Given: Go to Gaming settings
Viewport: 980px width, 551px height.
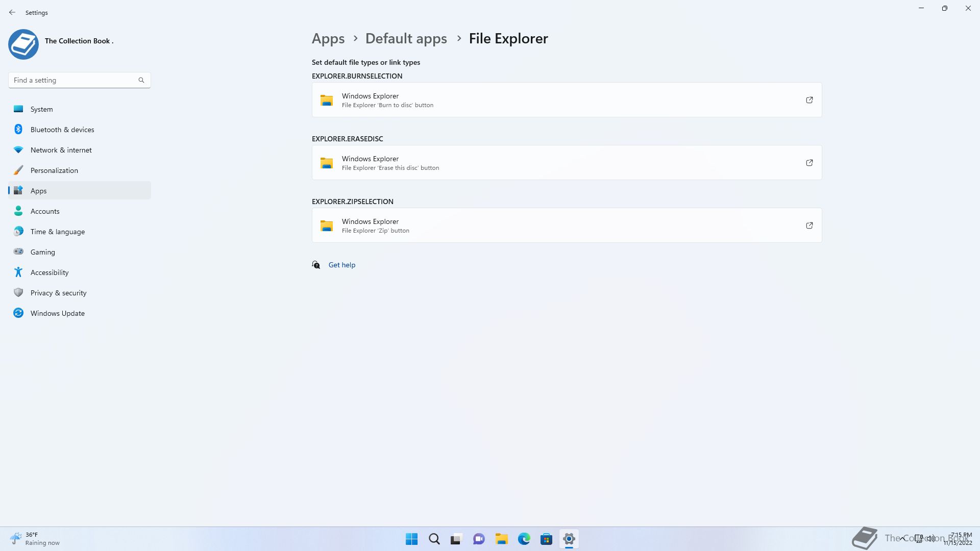Looking at the screenshot, I should click(x=80, y=252).
